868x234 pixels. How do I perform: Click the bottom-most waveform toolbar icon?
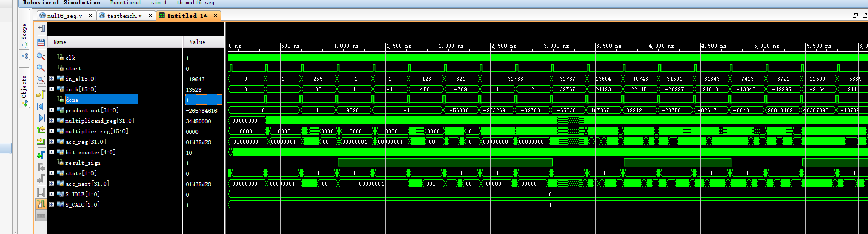click(41, 216)
